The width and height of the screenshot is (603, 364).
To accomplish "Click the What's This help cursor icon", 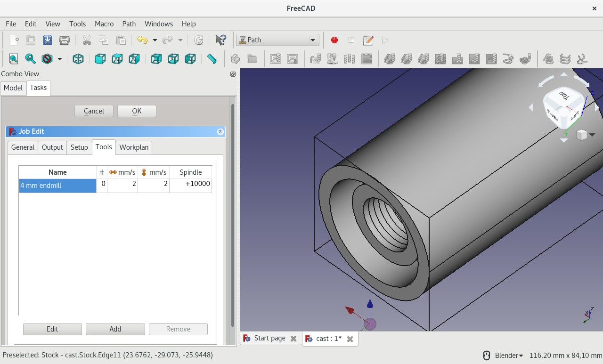I will pos(220,40).
